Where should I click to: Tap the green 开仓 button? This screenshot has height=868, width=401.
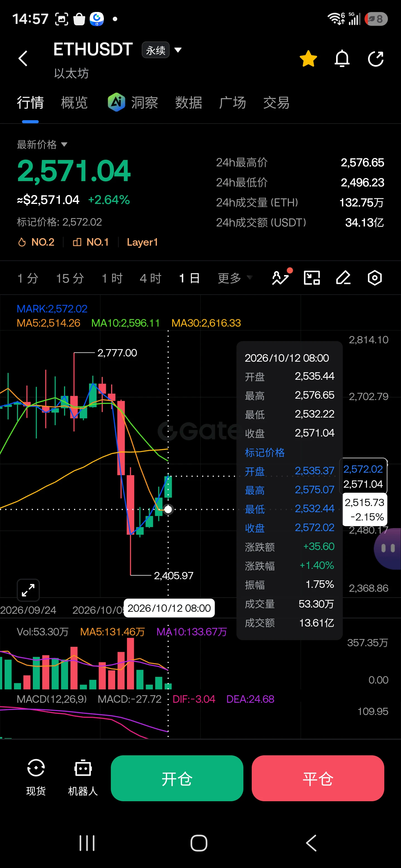[x=177, y=778]
